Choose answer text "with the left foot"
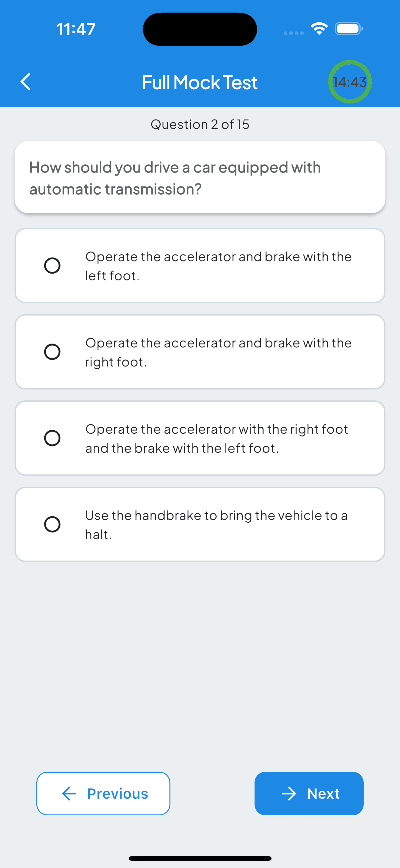Screen dimensions: 400x868 (218, 266)
